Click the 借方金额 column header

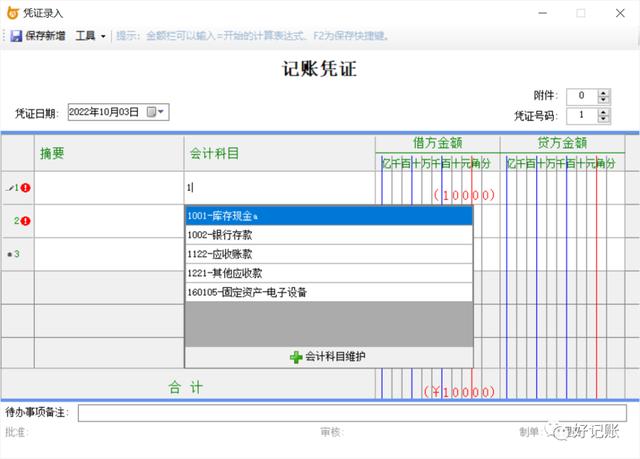[x=438, y=143]
